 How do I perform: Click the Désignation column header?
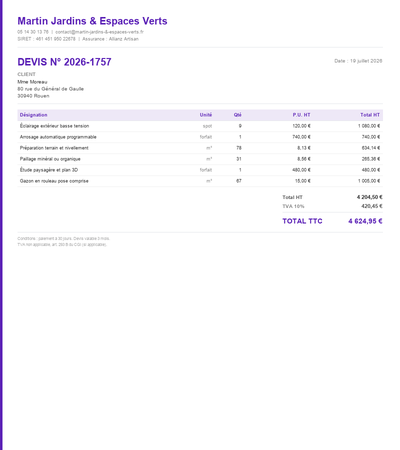pyautogui.click(x=34, y=115)
